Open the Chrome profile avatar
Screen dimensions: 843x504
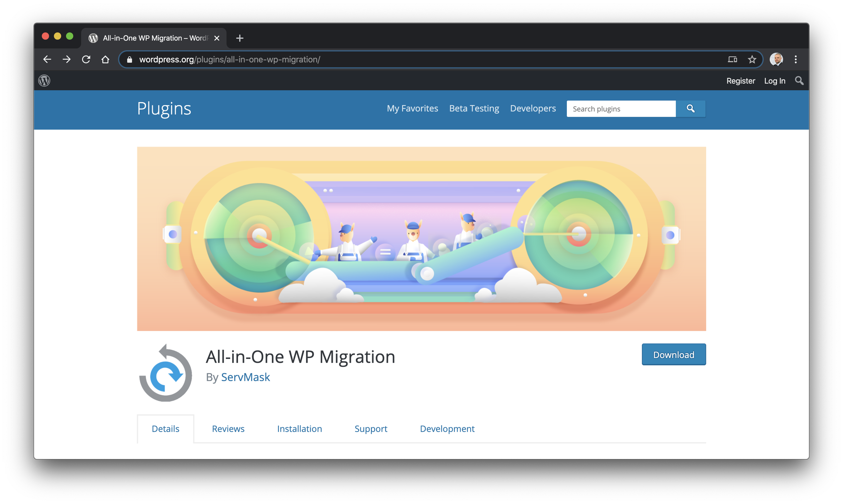[776, 60]
